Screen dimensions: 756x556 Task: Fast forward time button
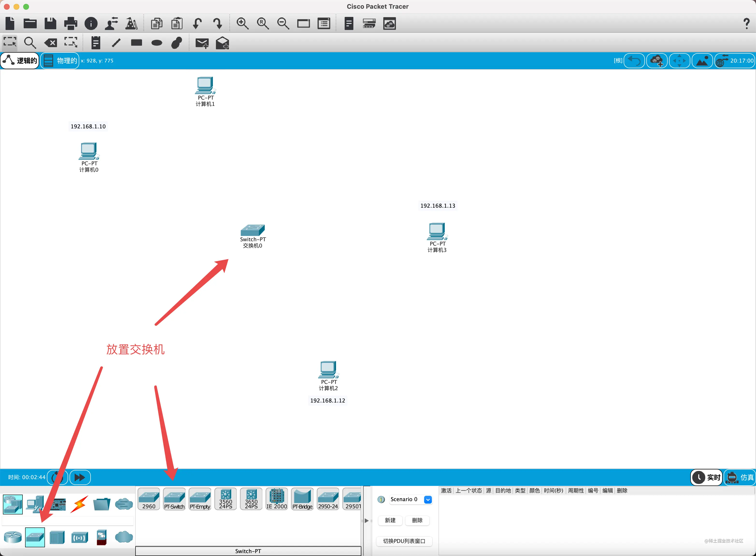pos(80,477)
